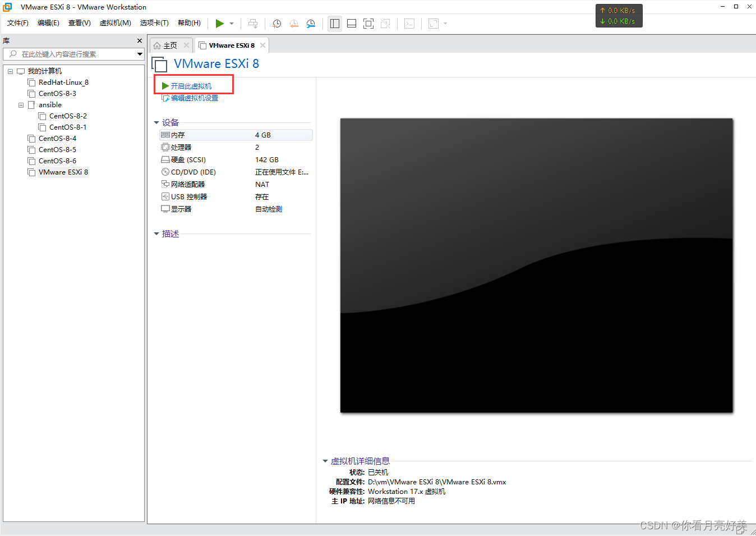
Task: Select CentOS-8-2 in the library
Action: coord(68,116)
